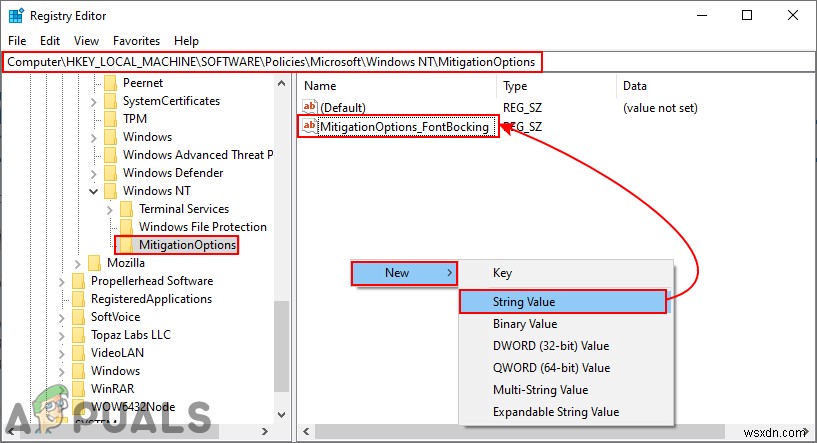817x443 pixels.
Task: Click the Windows Advanced Threat folder icon
Action: 110,155
